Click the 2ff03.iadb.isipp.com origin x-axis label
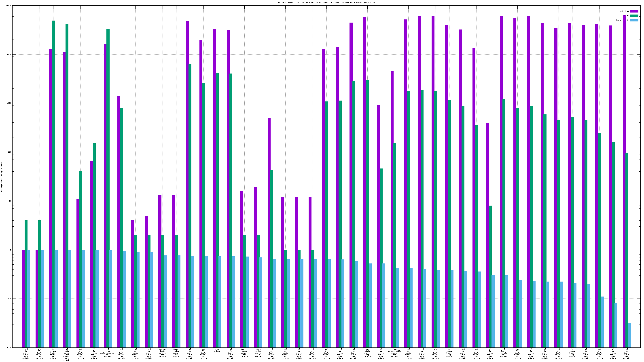The image size is (644, 362). coord(163,353)
